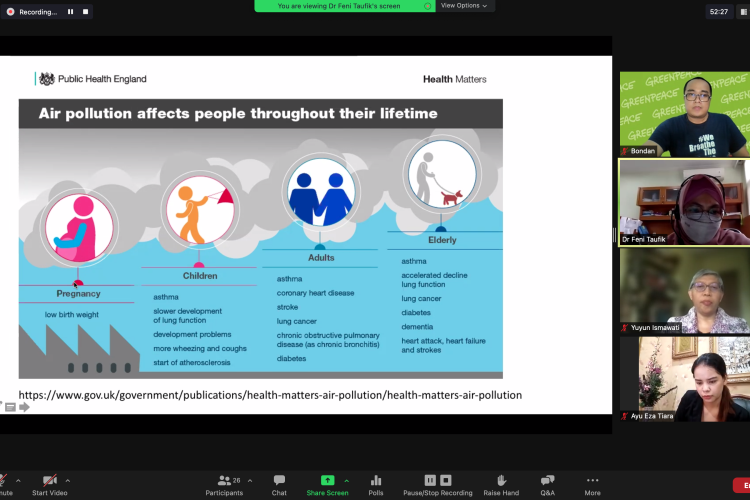This screenshot has height=500, width=750.
Task: Open the Q&A panel
Action: [x=547, y=481]
